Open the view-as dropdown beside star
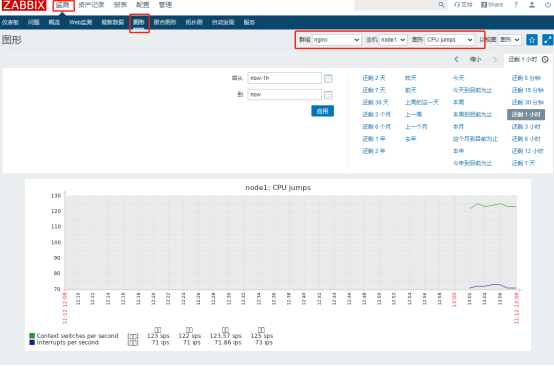 click(510, 40)
